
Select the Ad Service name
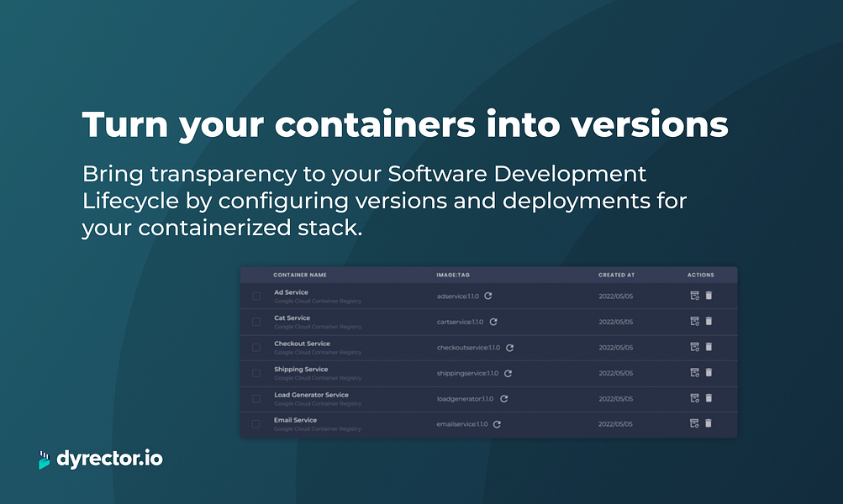(x=291, y=292)
